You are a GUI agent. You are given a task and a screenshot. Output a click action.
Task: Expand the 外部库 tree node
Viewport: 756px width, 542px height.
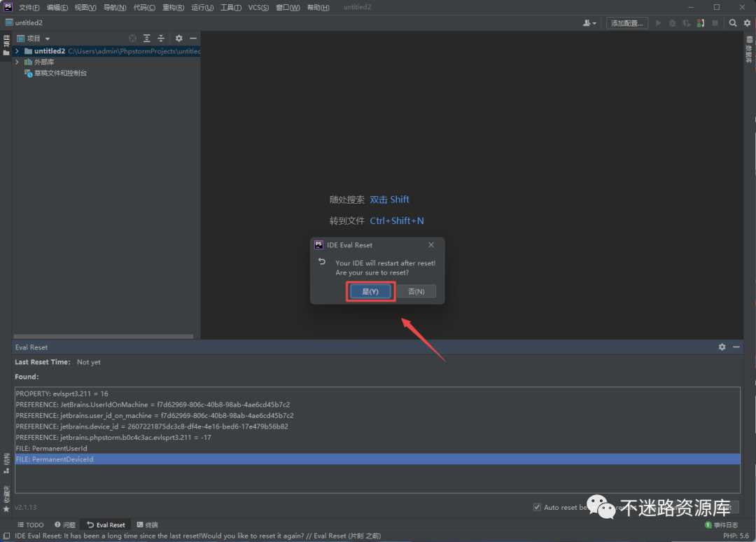pos(17,62)
